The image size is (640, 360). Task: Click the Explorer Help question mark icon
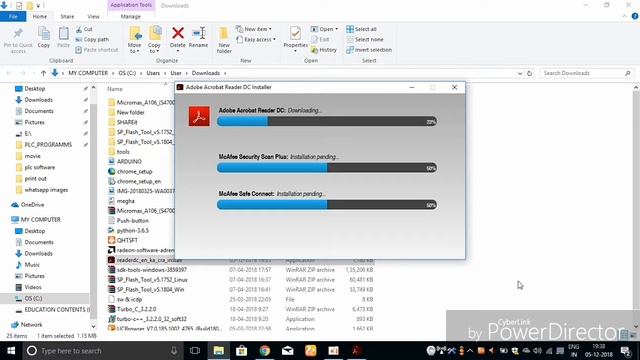point(635,16)
